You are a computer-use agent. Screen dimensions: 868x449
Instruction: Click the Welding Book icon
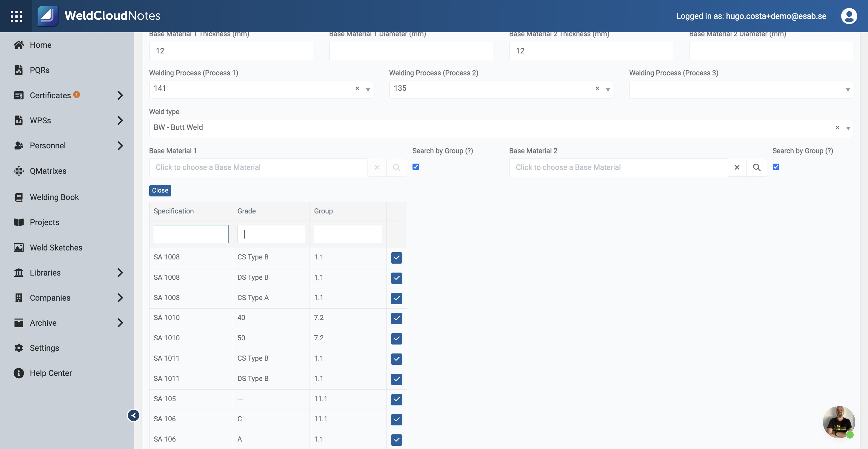[19, 197]
